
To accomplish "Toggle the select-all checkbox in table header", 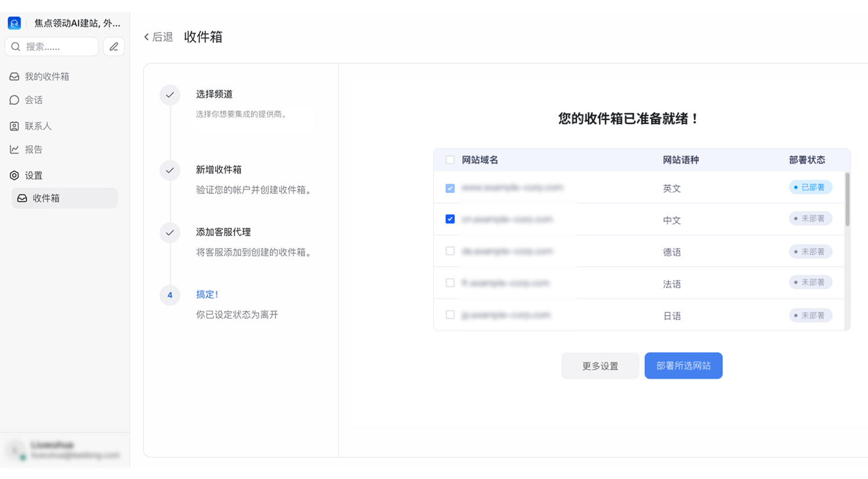I will (x=450, y=160).
